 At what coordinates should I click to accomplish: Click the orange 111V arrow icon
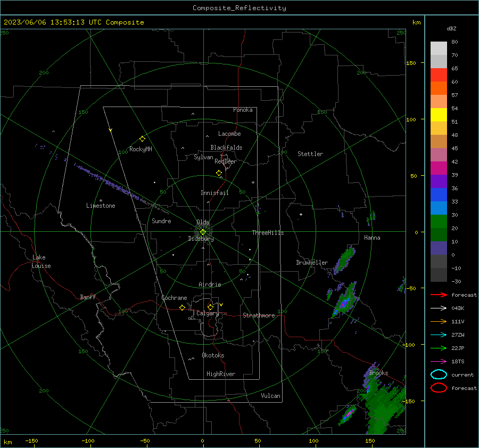click(439, 321)
